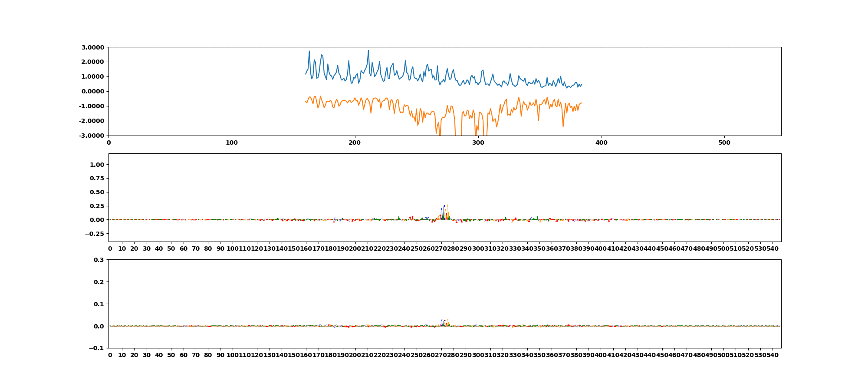Select the "200" x-axis label in top plot

(355, 142)
